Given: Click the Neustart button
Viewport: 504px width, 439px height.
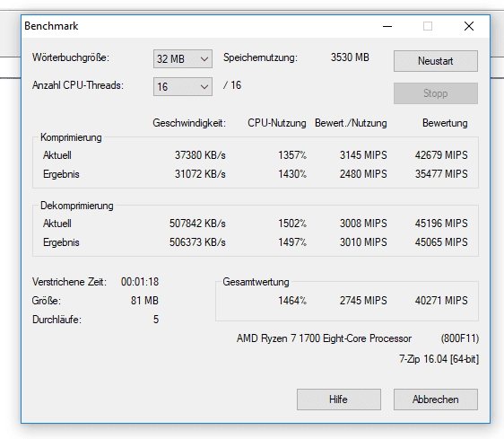Looking at the screenshot, I should [x=436, y=61].
